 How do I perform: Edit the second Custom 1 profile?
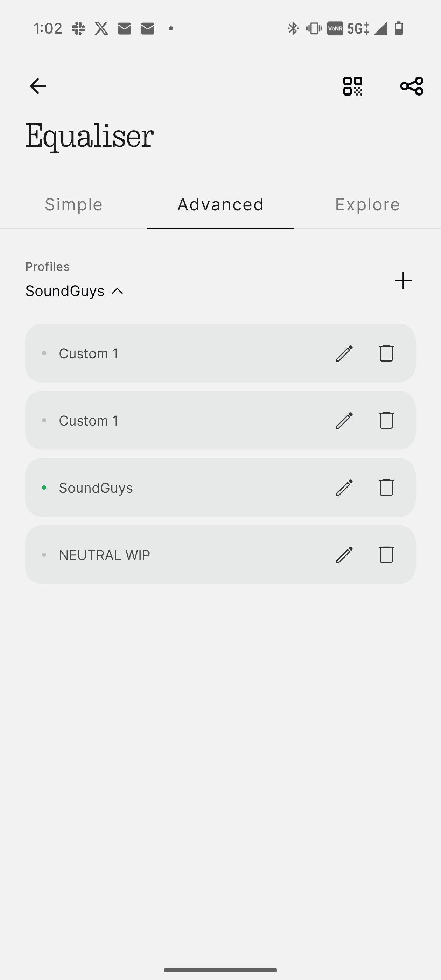[x=344, y=420]
